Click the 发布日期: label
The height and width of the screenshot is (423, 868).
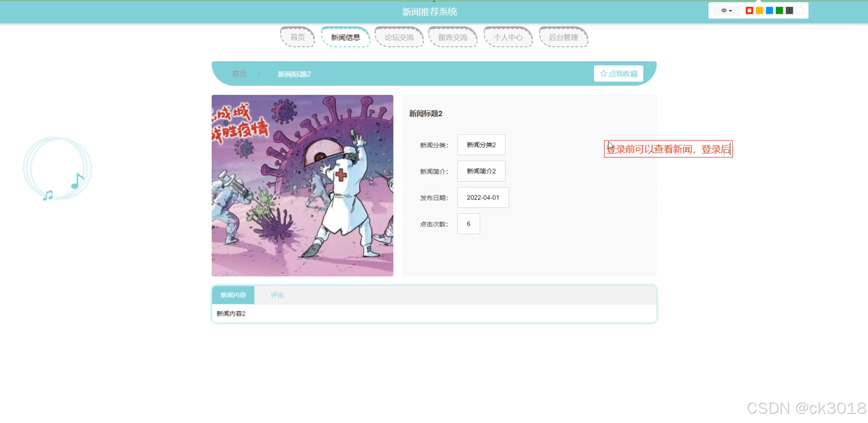coord(434,198)
